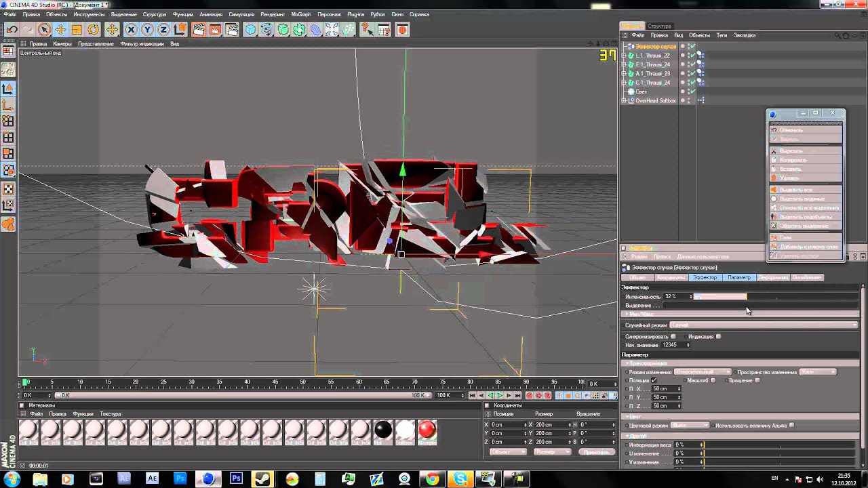The image size is (868, 488).
Task: Activate the Rotate tool
Action: point(93,30)
